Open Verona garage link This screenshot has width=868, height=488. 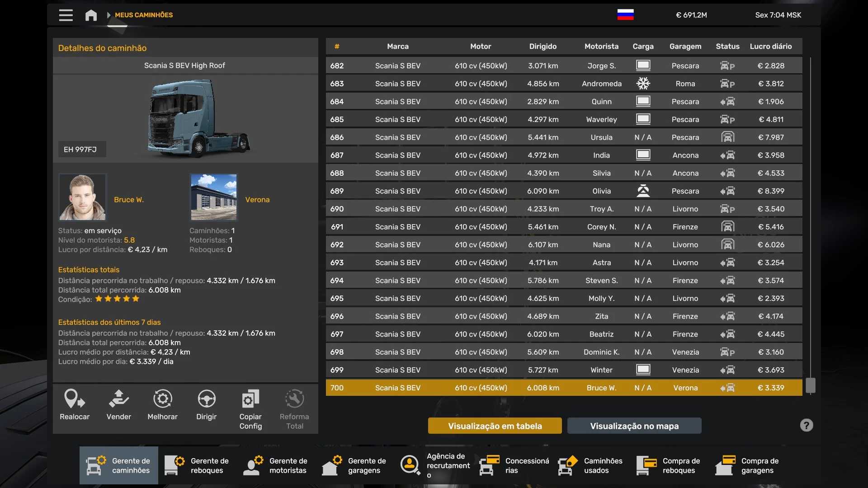pos(257,200)
